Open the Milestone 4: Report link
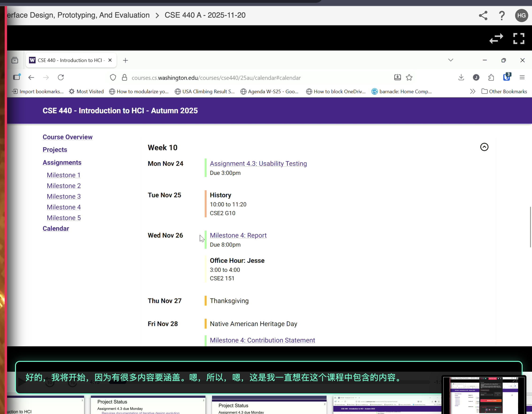Screen dimensions: 532x414 tap(238, 235)
